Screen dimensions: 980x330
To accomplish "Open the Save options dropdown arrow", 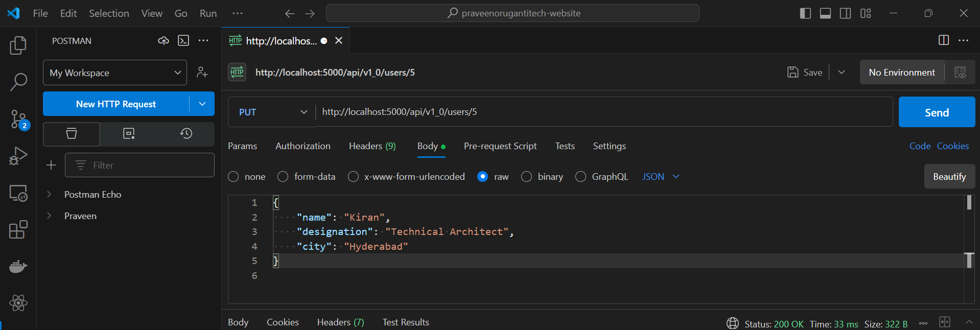I will [842, 73].
